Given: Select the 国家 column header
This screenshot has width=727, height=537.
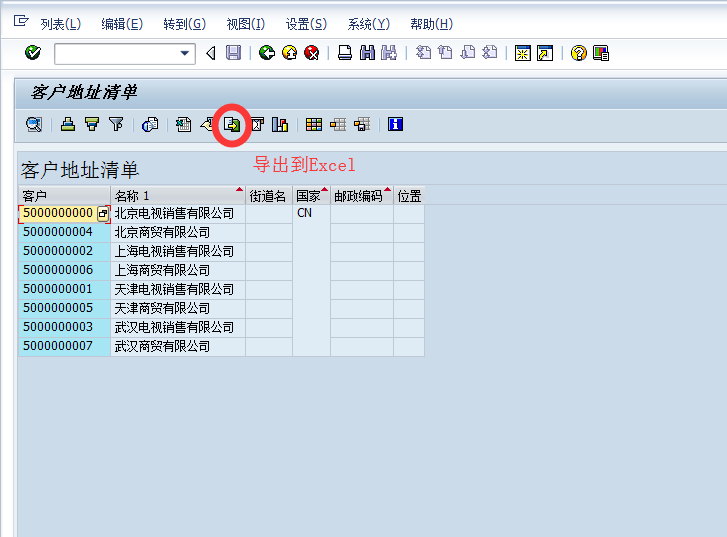Looking at the screenshot, I should click(x=312, y=196).
